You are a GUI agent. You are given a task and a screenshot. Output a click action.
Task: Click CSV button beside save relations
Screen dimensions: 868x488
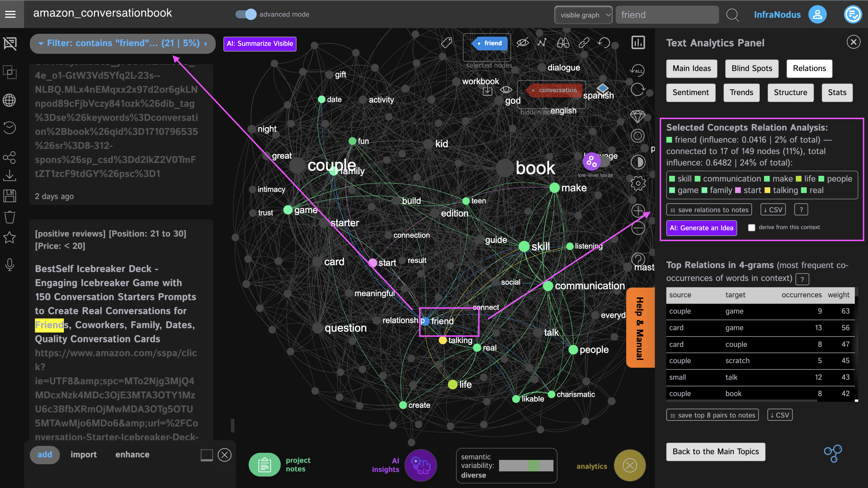[x=773, y=210]
